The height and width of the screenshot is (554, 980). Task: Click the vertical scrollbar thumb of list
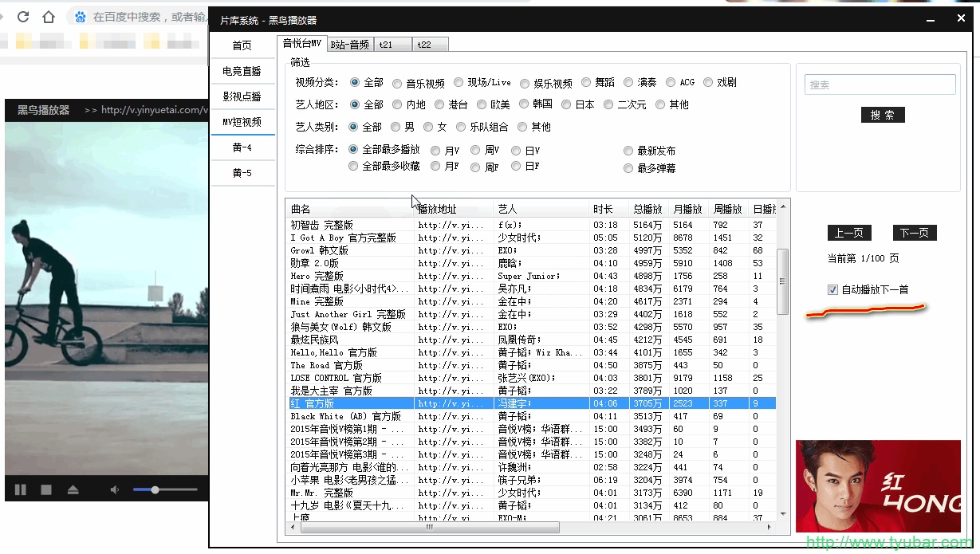tap(782, 281)
